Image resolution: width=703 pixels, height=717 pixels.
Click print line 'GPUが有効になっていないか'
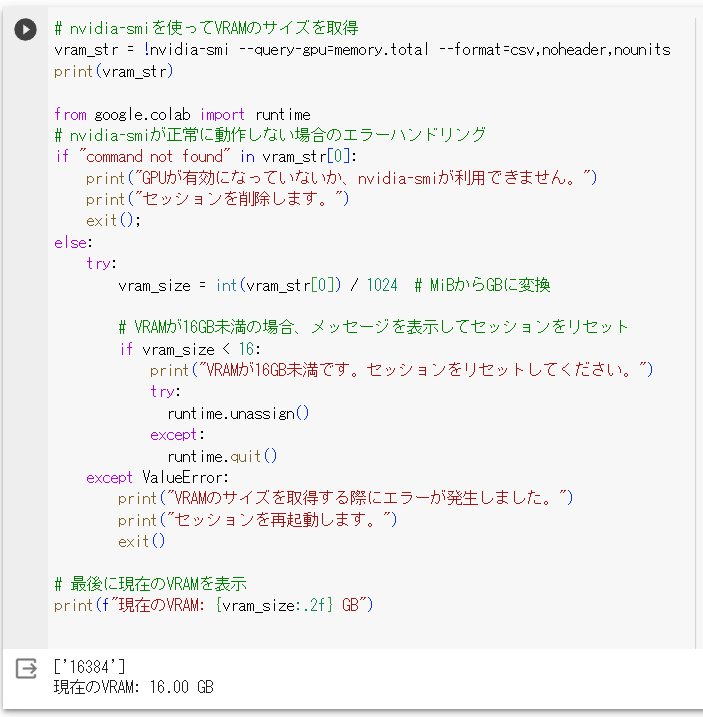342,178
